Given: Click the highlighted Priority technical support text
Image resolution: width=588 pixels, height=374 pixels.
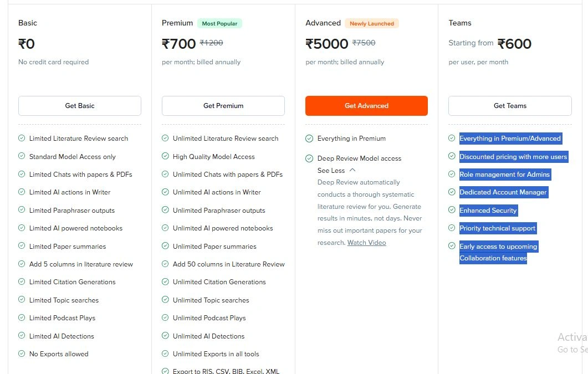Looking at the screenshot, I should [497, 228].
